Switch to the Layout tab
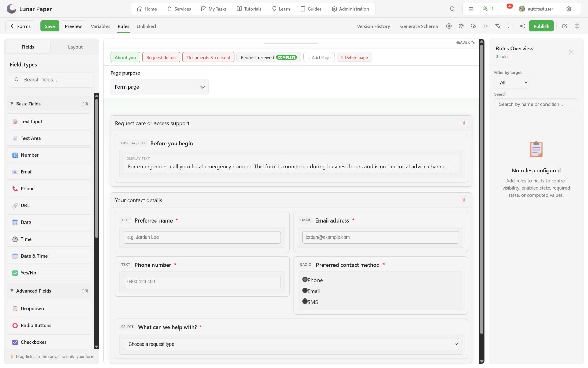Viewport: 588px width, 368px height. point(75,47)
